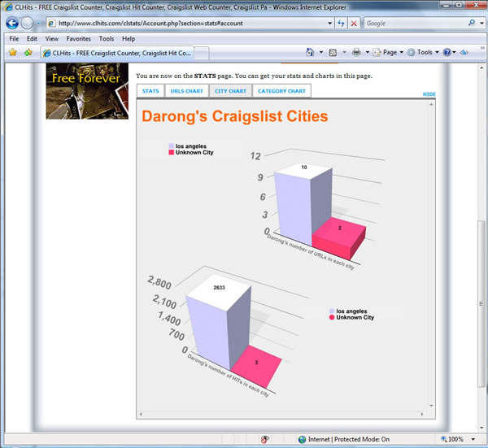
Task: Click the search magnifier icon
Action: tap(472, 24)
